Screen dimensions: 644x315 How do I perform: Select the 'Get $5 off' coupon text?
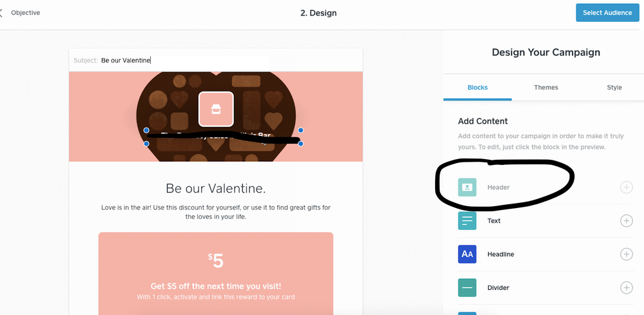tap(216, 286)
